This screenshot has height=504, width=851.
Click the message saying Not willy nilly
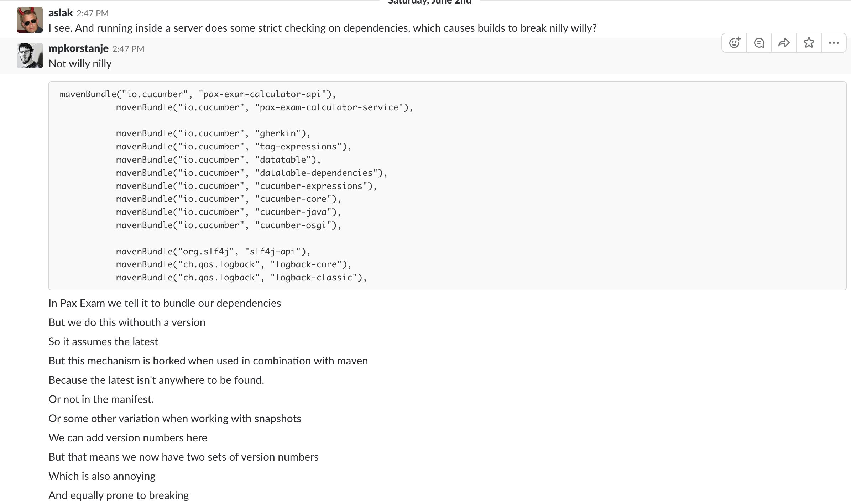[x=80, y=63]
